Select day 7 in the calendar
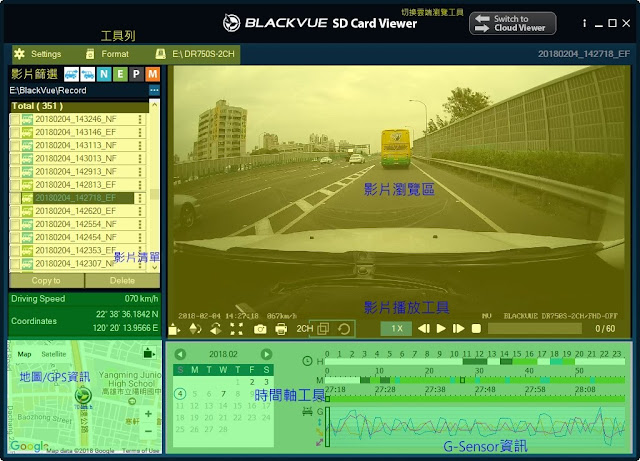This screenshot has width=640, height=461. 223,394
